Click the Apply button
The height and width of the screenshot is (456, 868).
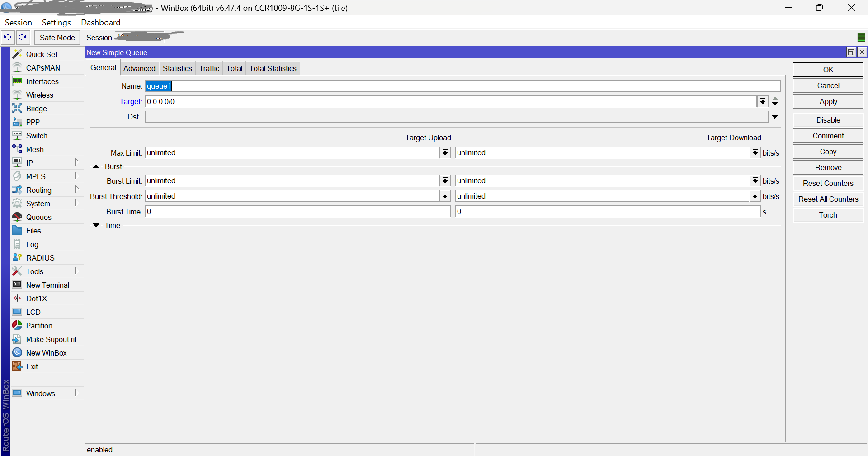828,102
